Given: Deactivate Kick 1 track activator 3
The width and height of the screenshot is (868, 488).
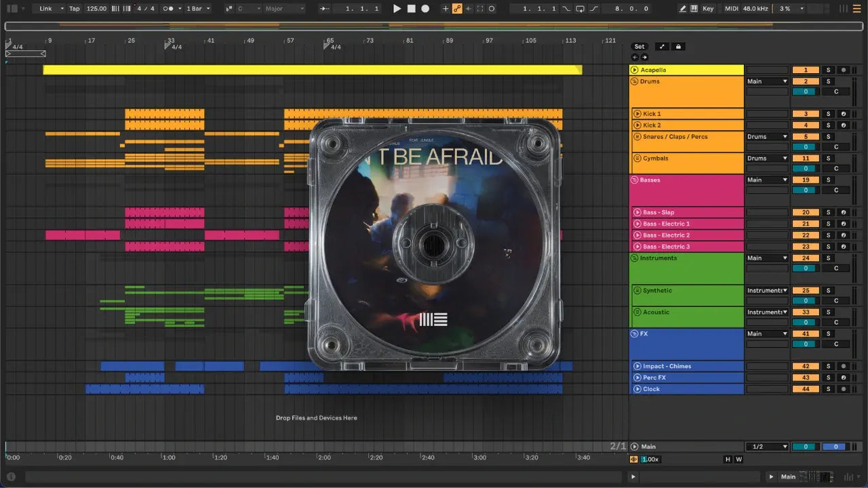Looking at the screenshot, I should pyautogui.click(x=806, y=114).
